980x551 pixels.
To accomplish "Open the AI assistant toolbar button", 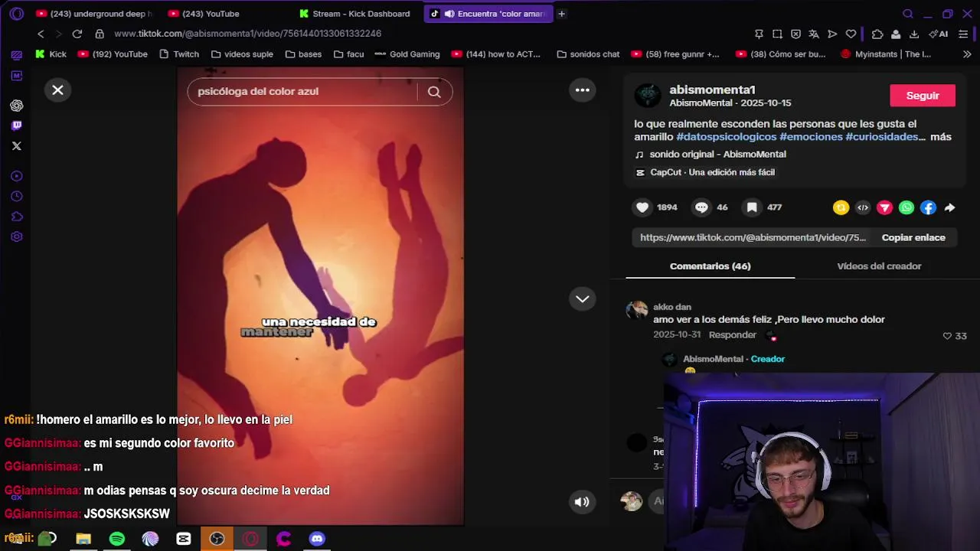I will pos(939,34).
